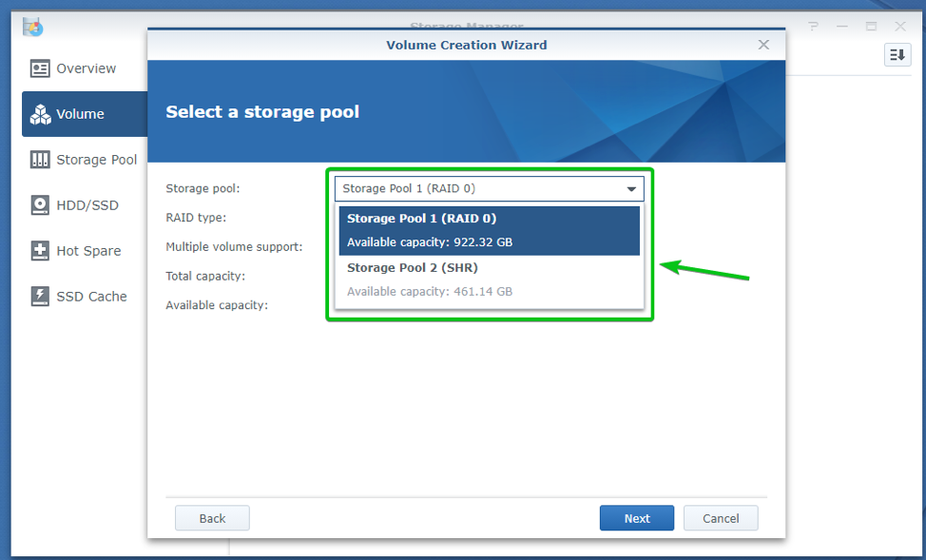
Task: Click the Storage pool selection field
Action: (x=480, y=189)
